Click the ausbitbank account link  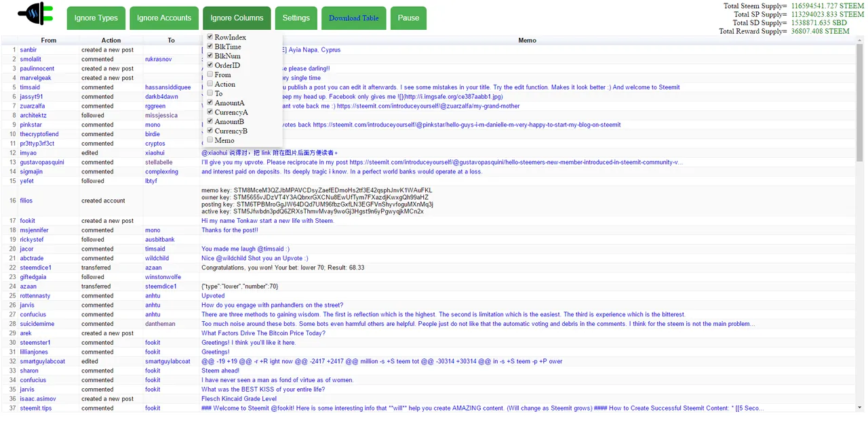160,240
